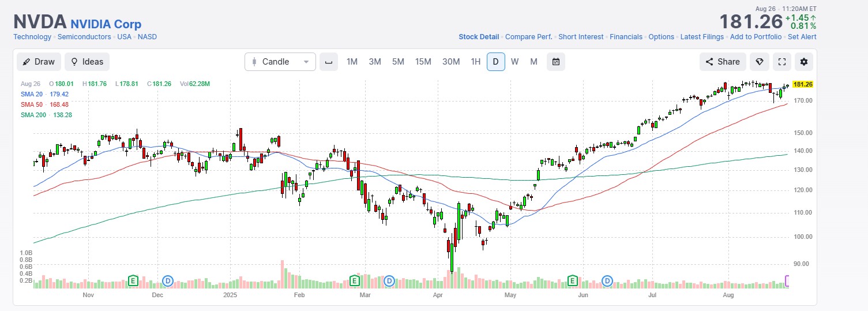
Task: Click the H 181.76 high value
Action: point(95,84)
